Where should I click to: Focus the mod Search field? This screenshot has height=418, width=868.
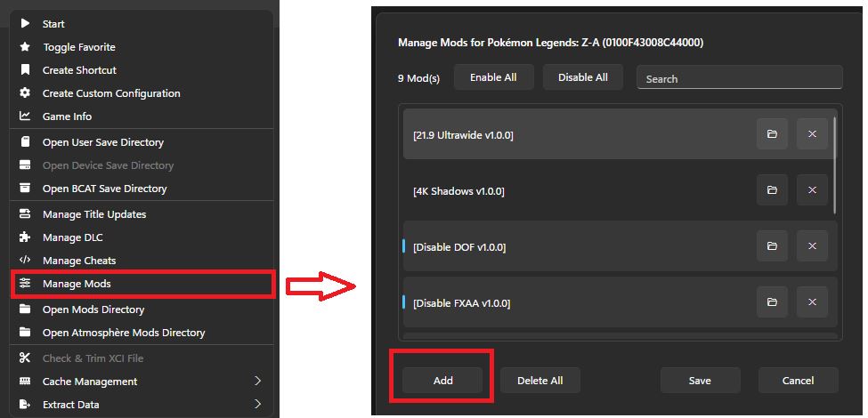tap(740, 77)
